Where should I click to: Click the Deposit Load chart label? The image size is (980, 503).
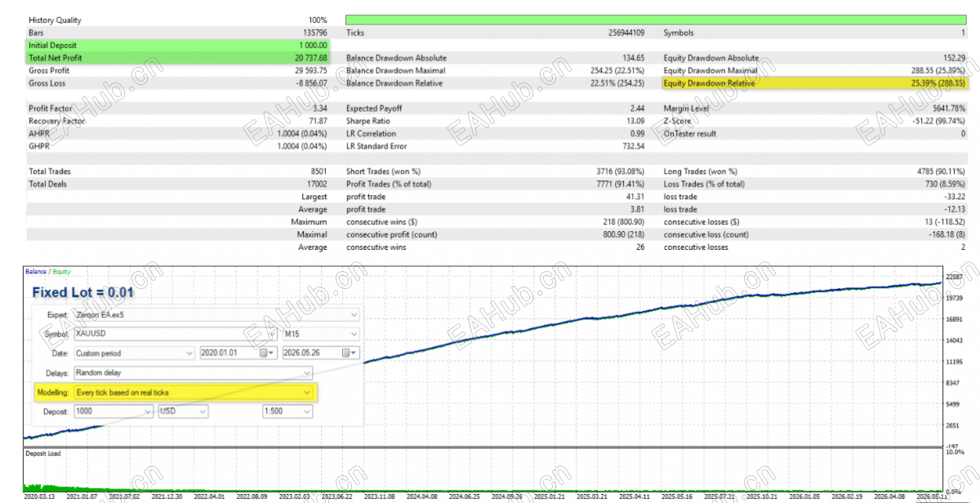tap(42, 453)
